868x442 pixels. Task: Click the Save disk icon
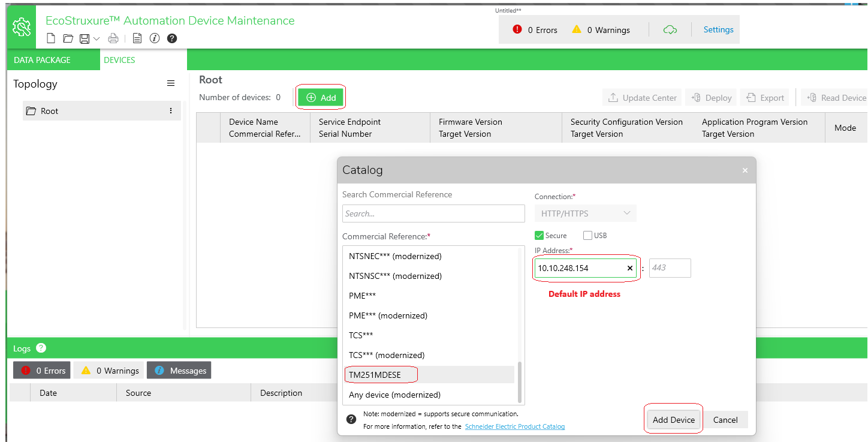pos(85,39)
